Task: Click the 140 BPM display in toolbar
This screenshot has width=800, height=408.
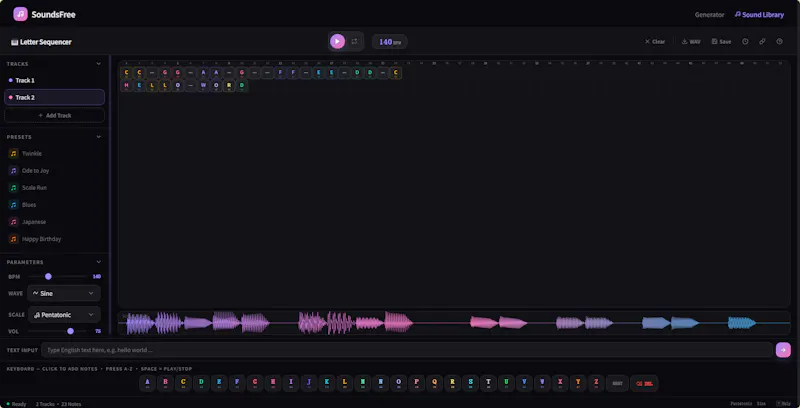Action: (x=389, y=42)
